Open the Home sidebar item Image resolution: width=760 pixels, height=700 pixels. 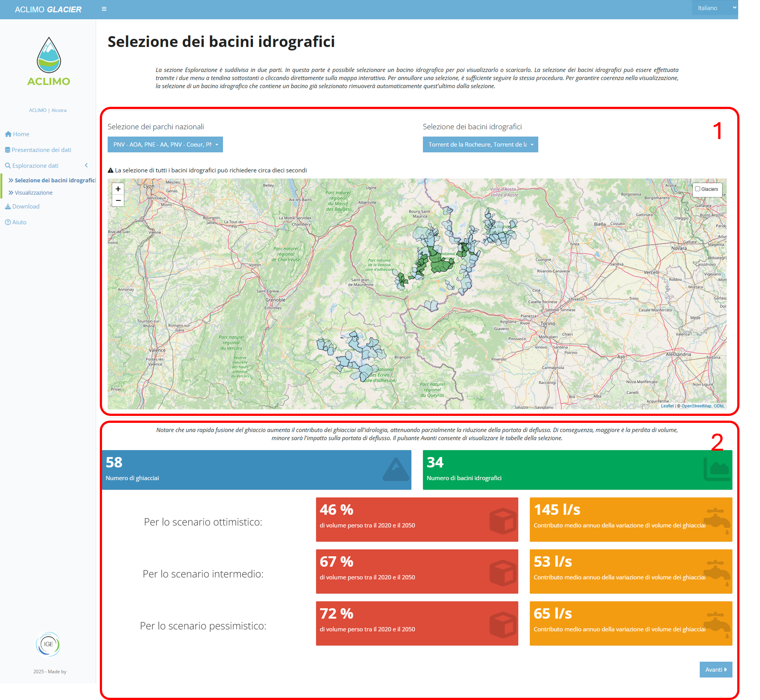coord(21,134)
